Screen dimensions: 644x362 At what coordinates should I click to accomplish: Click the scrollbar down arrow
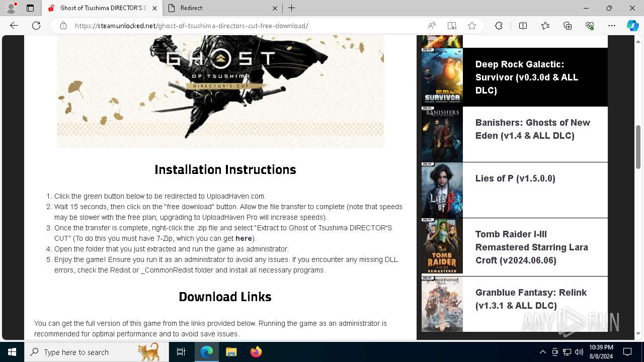(638, 333)
